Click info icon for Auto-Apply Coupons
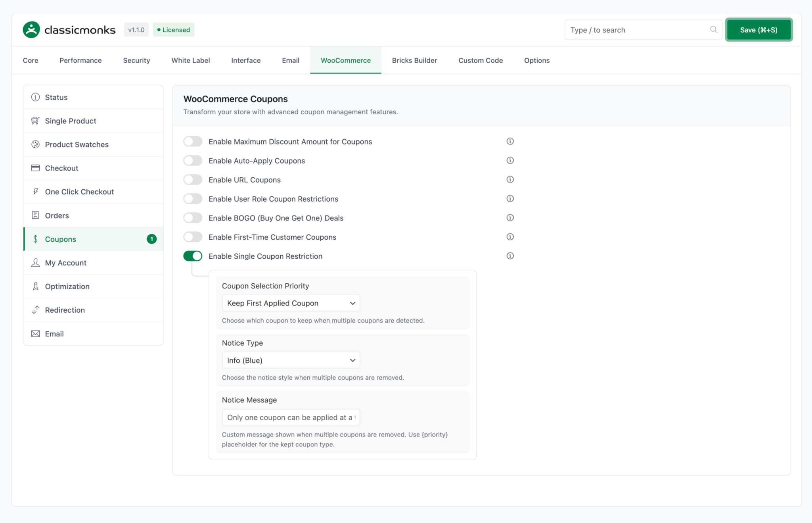Screen dimensions: 812x523 (510, 160)
